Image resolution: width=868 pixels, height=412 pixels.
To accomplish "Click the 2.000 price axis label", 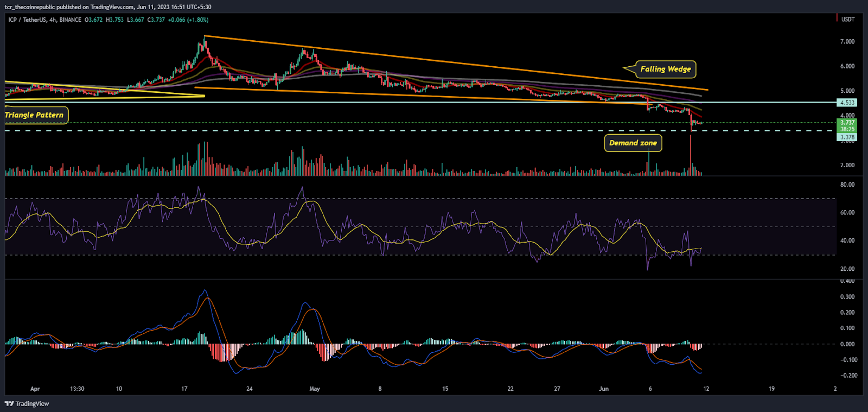I will (x=847, y=165).
